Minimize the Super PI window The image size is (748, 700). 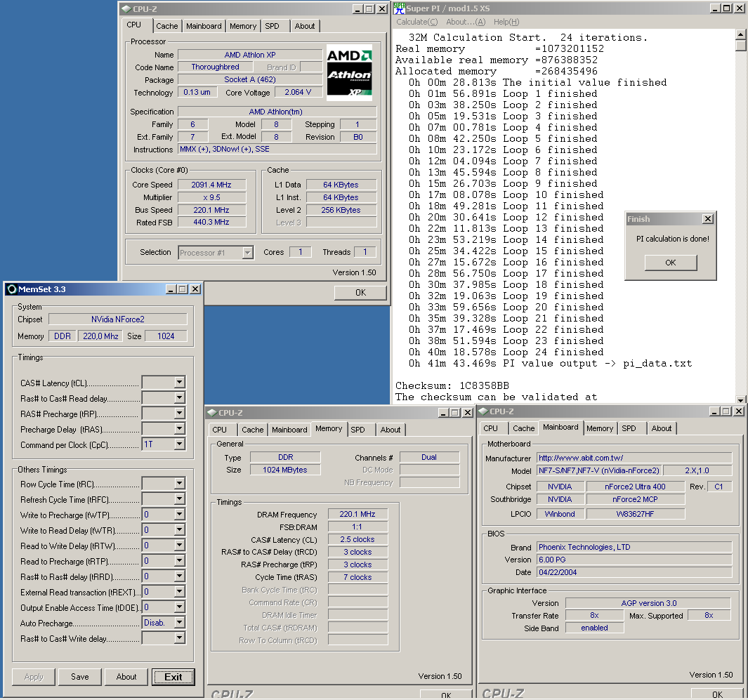click(714, 8)
